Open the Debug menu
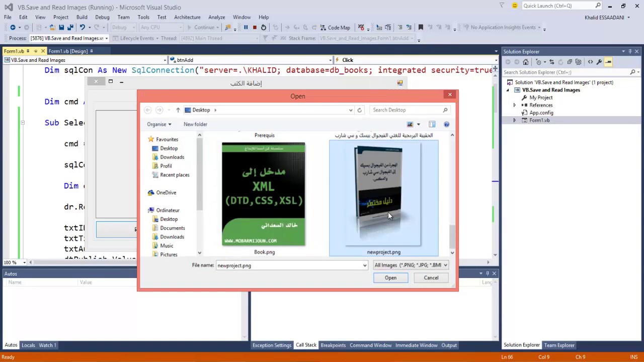 click(102, 17)
